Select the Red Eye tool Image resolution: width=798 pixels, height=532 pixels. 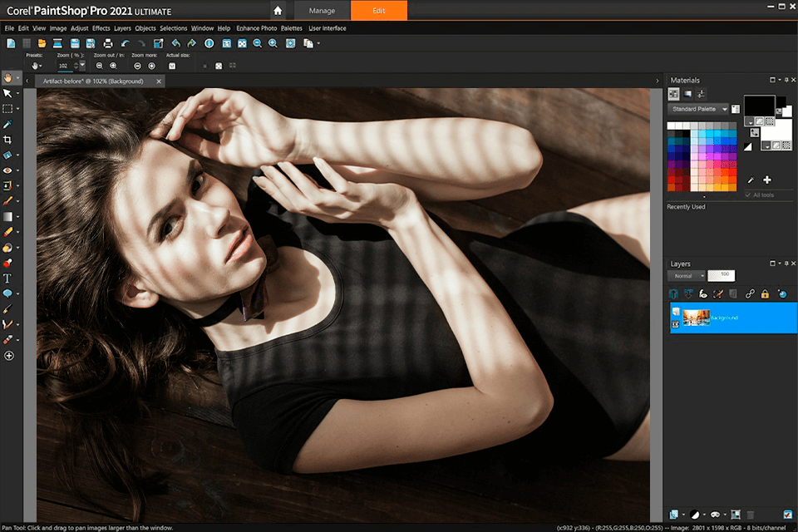coord(7,170)
